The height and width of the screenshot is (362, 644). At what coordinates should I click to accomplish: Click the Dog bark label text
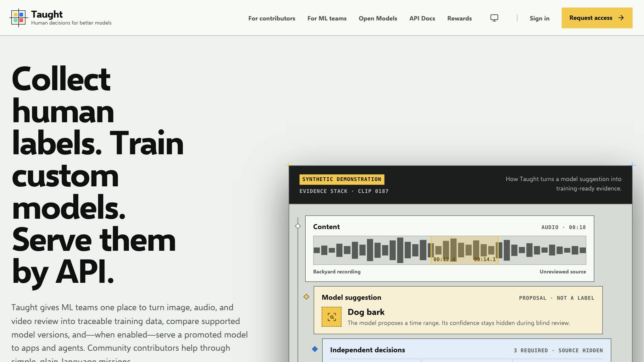click(x=366, y=312)
